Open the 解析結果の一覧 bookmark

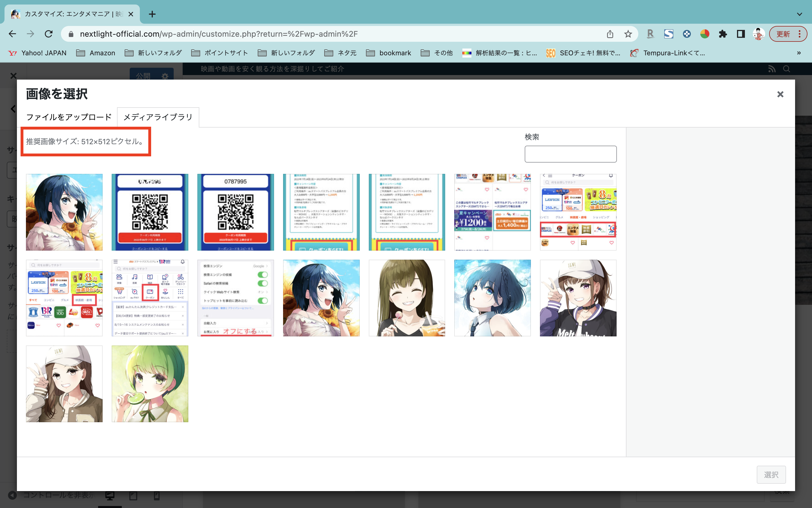500,53
